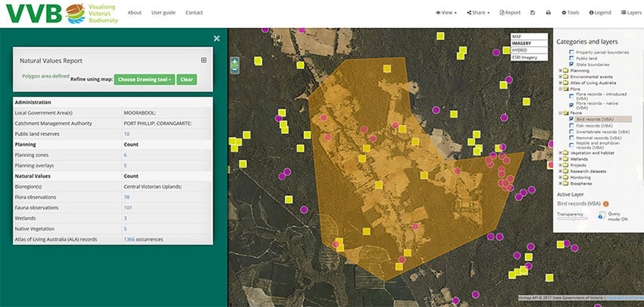The image size is (644, 307).
Task: Expand the Projects folder
Action: (x=560, y=165)
